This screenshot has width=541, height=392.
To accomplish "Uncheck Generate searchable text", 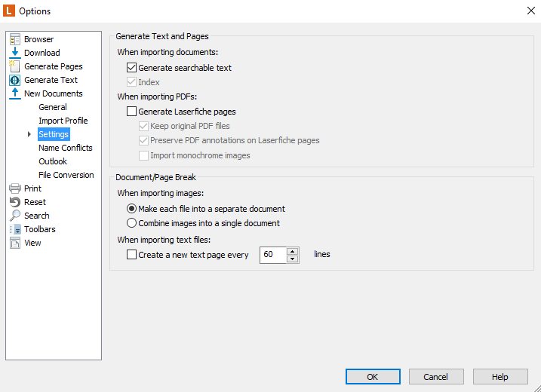I will coord(131,68).
